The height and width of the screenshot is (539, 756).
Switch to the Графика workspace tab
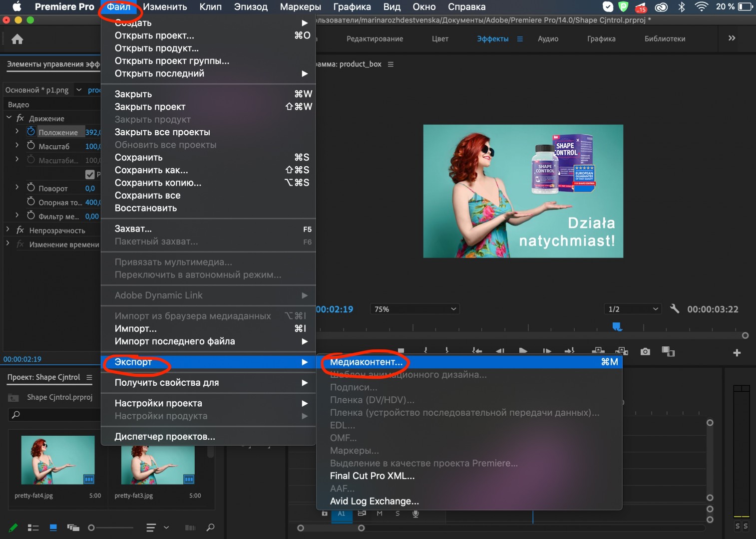601,39
